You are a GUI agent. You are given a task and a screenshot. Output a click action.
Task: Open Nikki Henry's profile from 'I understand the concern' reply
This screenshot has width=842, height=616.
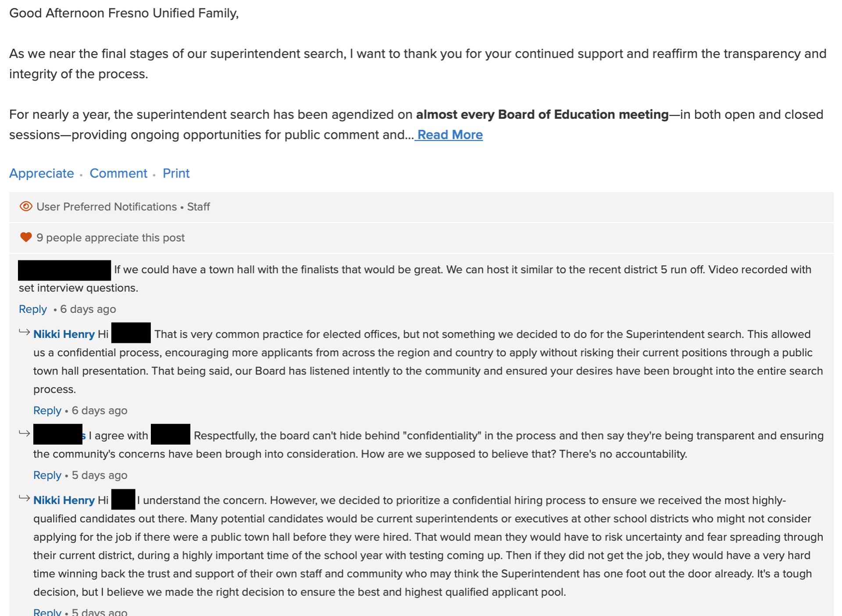click(64, 500)
